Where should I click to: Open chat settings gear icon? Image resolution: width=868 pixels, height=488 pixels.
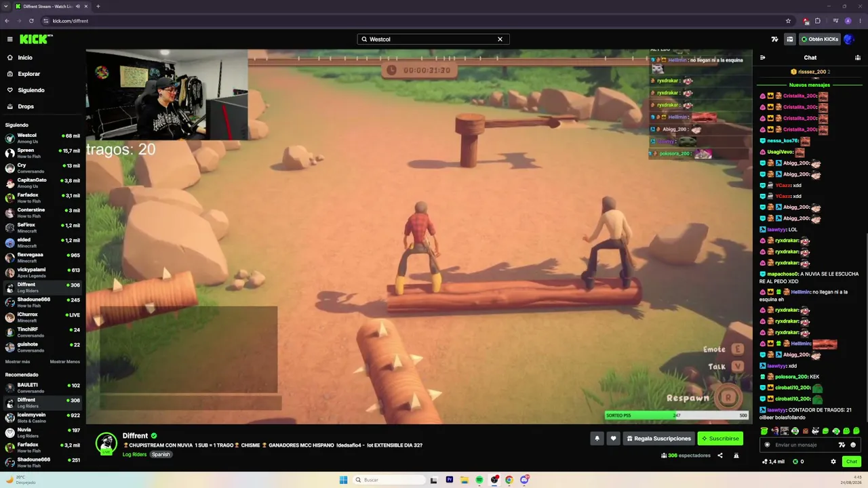[833, 462]
